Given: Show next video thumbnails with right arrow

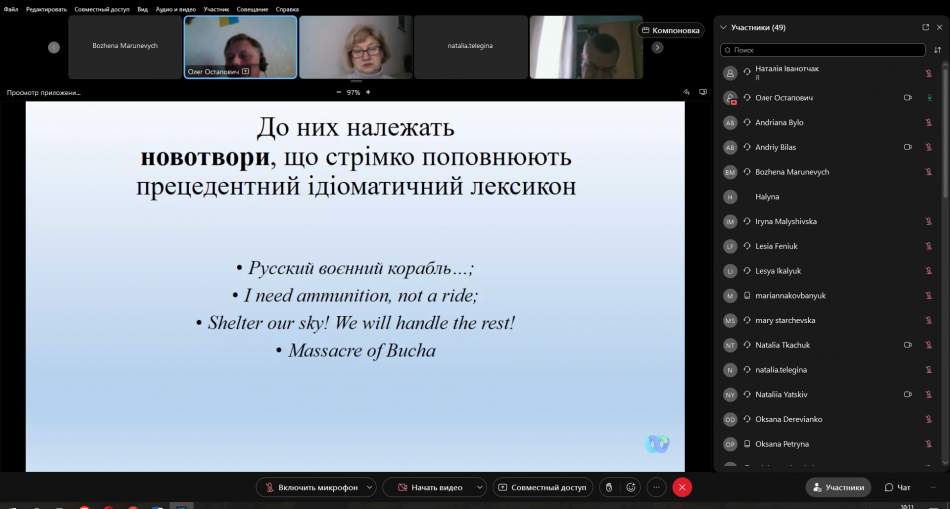Looking at the screenshot, I should coord(657,47).
